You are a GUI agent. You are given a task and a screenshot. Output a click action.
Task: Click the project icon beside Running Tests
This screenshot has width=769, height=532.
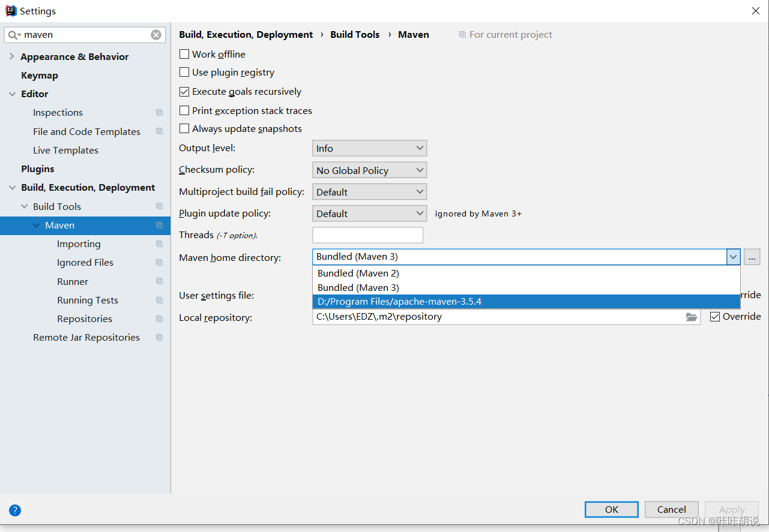(159, 300)
